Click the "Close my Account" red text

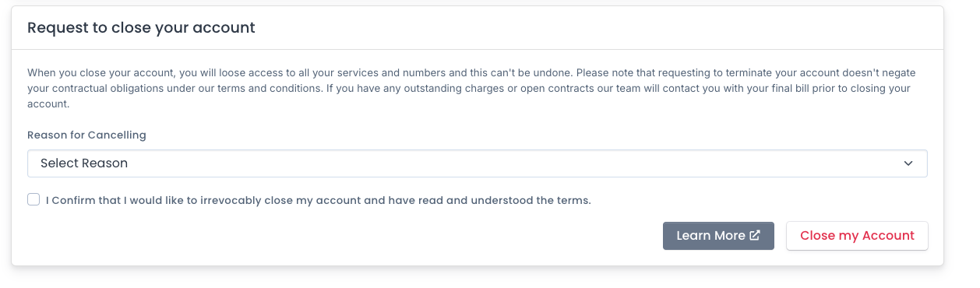click(x=857, y=236)
